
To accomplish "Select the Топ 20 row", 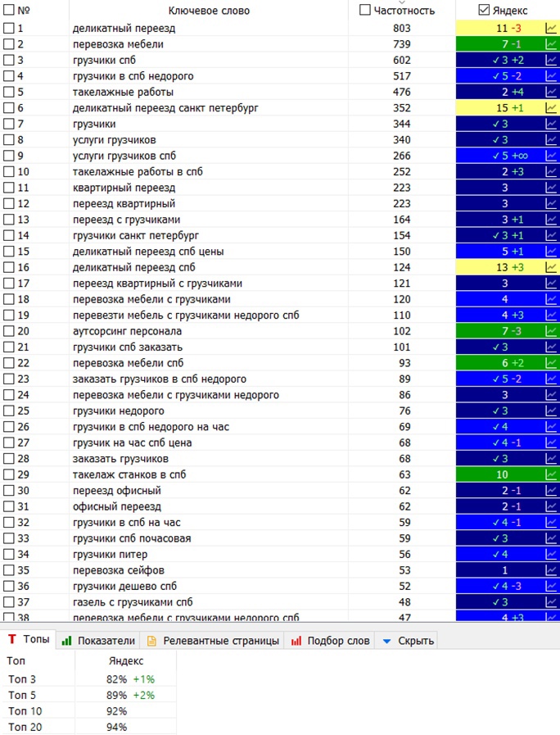I will click(89, 727).
